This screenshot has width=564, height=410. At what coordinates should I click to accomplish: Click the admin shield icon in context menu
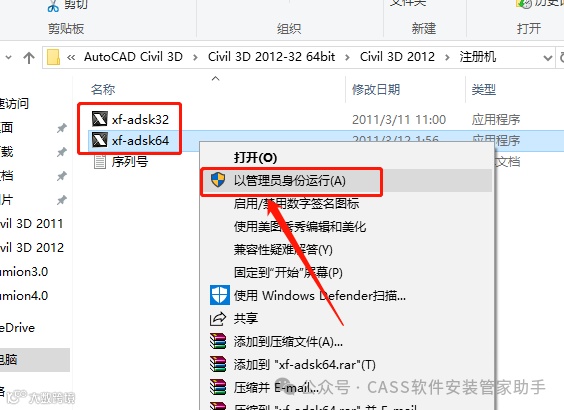point(218,179)
